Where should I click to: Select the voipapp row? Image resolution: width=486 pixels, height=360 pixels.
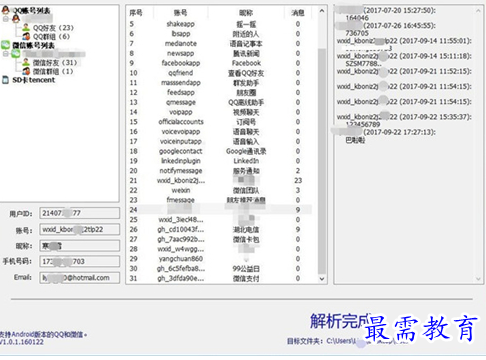tap(220, 112)
